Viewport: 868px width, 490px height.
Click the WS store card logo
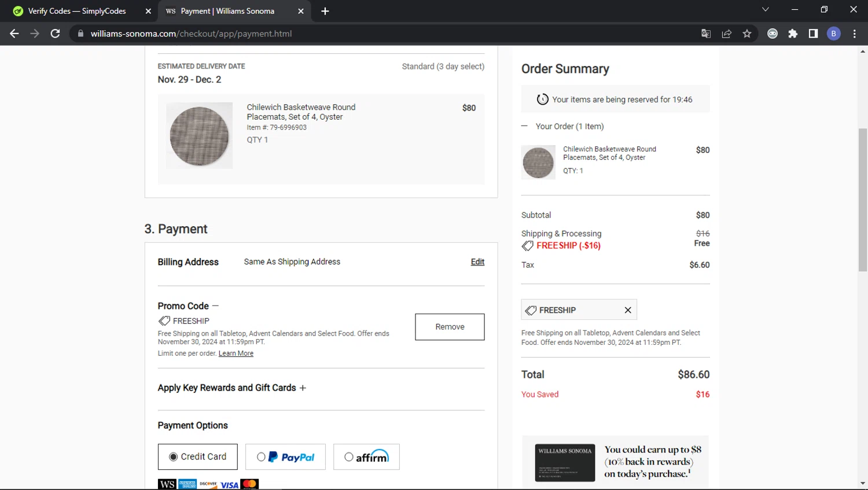167,484
